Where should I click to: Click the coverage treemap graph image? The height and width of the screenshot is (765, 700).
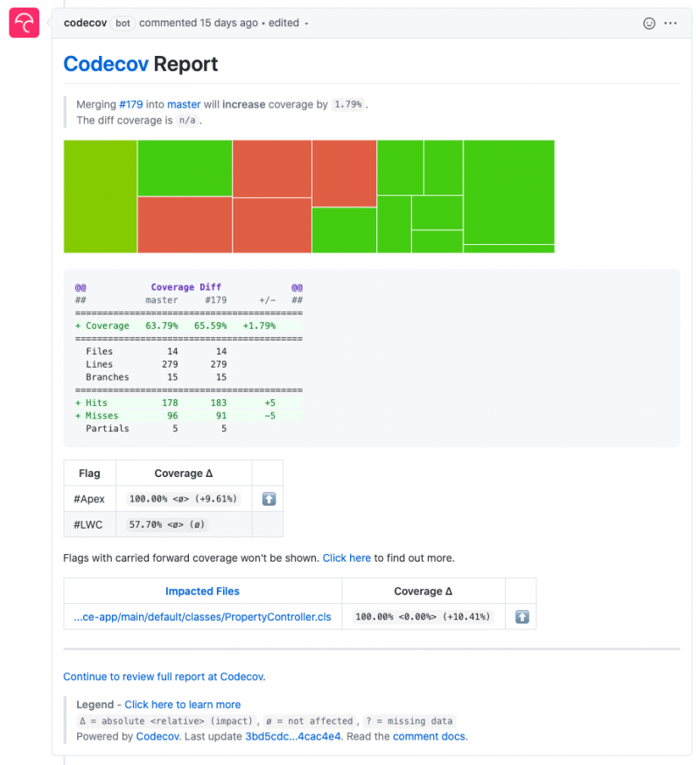[309, 197]
